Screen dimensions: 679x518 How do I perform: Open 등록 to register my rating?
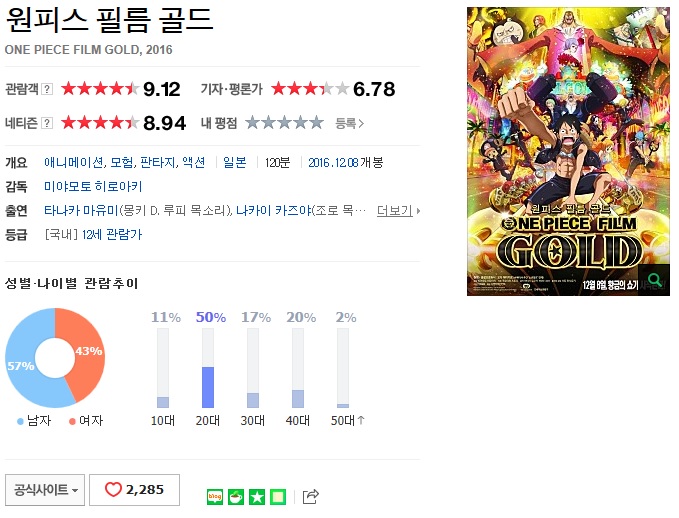[349, 123]
